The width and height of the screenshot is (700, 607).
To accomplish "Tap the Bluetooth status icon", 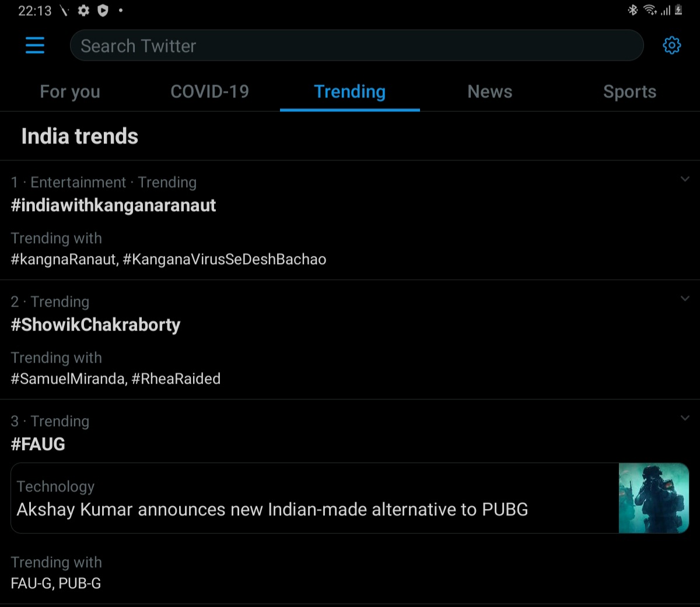I will point(632,10).
